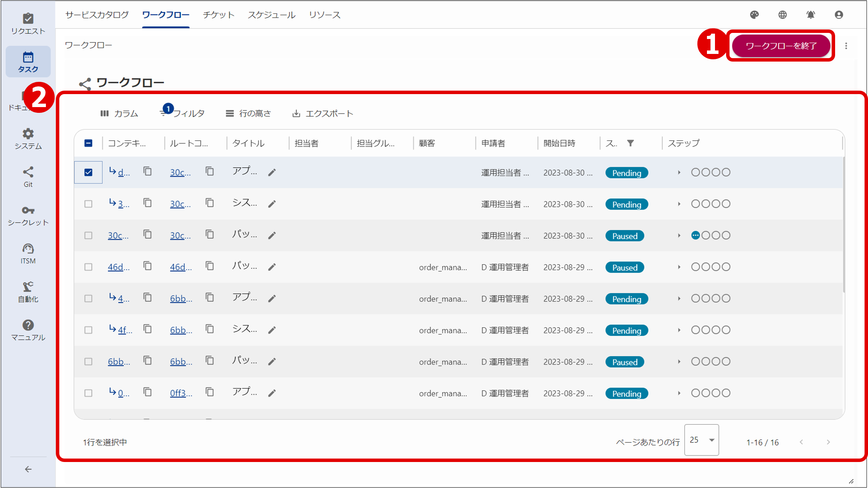Open the 30c root context link
The height and width of the screenshot is (488, 868).
pos(180,172)
